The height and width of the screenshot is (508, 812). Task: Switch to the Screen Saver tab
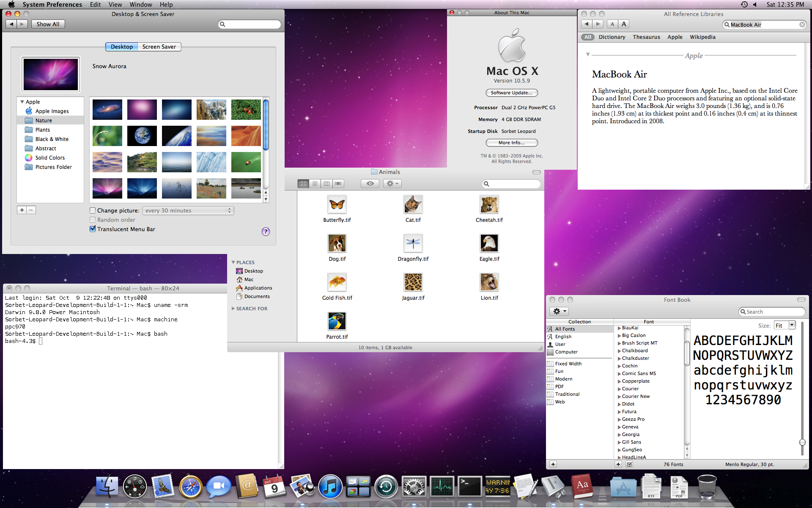pyautogui.click(x=159, y=46)
